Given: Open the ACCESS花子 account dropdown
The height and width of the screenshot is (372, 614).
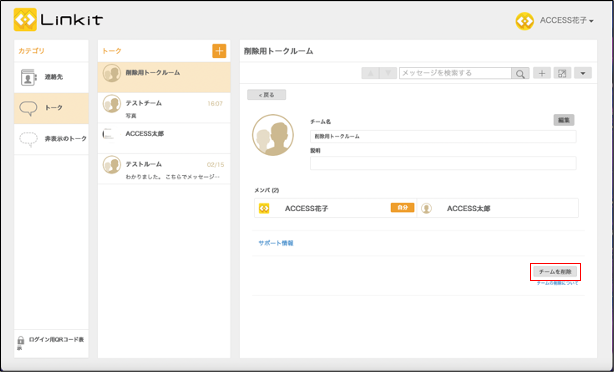Looking at the screenshot, I should (567, 21).
